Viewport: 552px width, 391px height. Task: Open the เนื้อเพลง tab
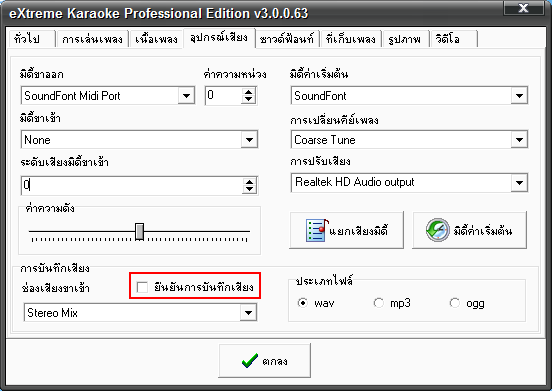[156, 38]
